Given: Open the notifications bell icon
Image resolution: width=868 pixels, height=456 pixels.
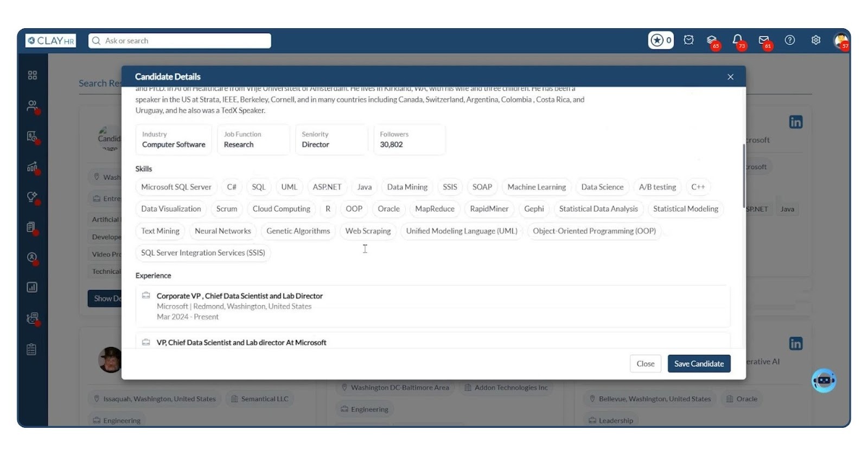Looking at the screenshot, I should (737, 40).
